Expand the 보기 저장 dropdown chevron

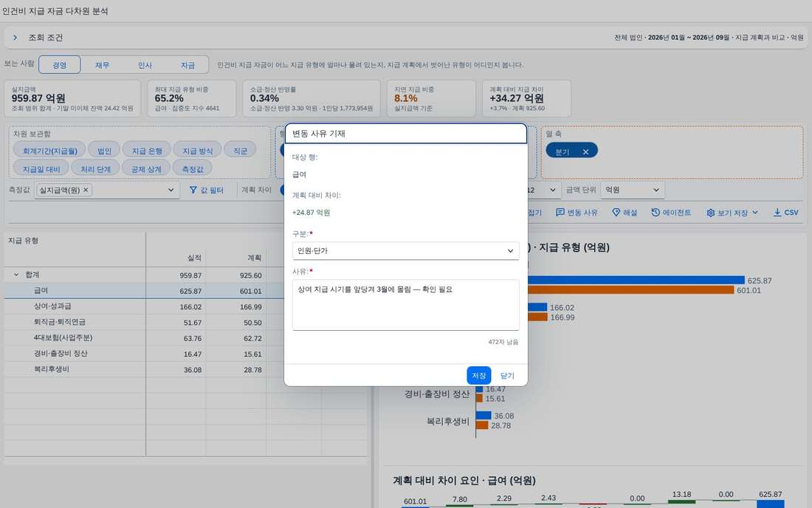[755, 213]
